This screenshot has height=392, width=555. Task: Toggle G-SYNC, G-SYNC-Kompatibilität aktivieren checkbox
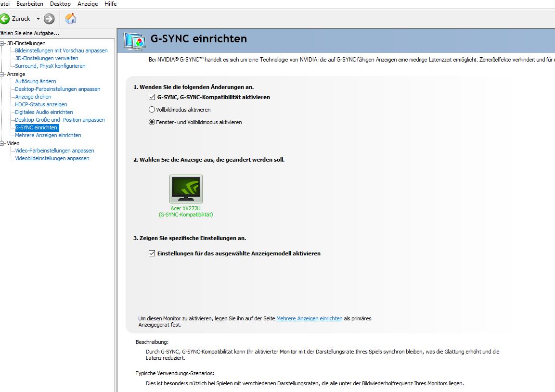pyautogui.click(x=152, y=97)
